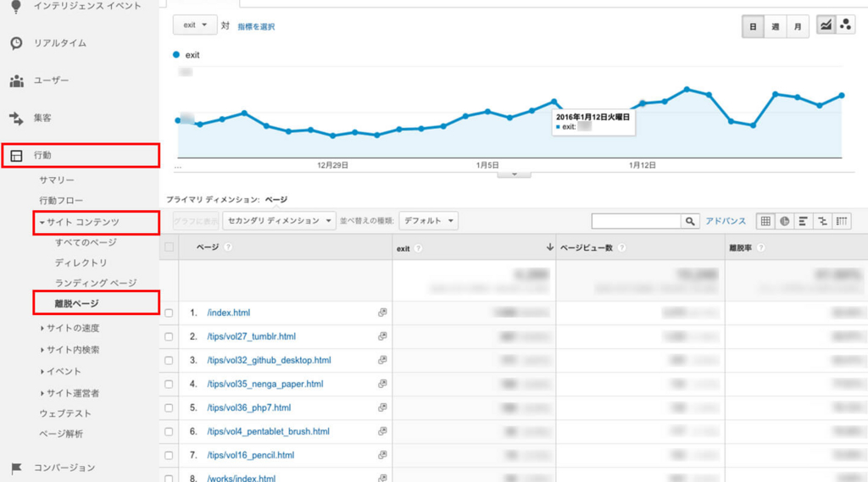
Task: Click the sort arrow in exit column
Action: [x=549, y=247]
